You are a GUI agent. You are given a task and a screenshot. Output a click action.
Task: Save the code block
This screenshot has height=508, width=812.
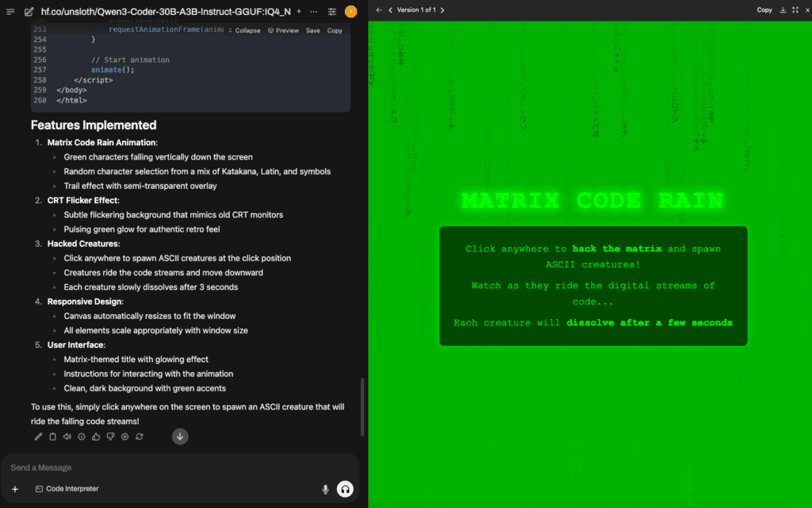[x=312, y=31]
